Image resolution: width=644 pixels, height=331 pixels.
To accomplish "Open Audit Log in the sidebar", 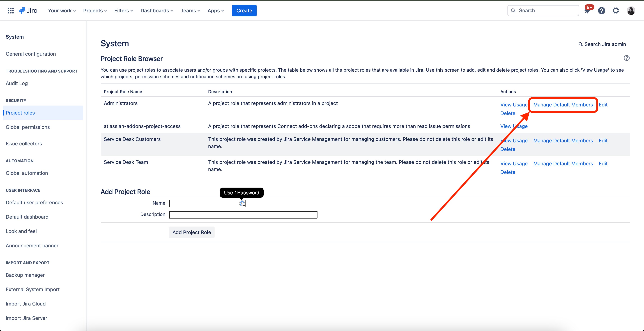I will 17,83.
